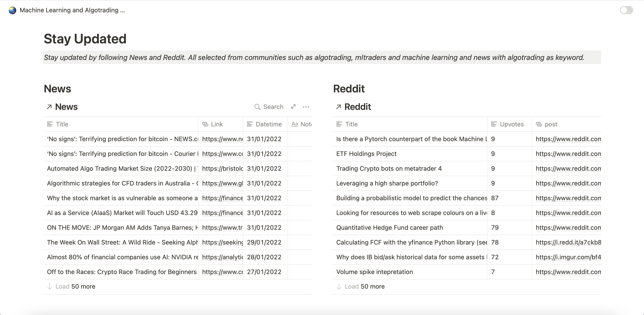This screenshot has height=315, width=644.
Task: Load 50 more News rows
Action: pos(75,287)
